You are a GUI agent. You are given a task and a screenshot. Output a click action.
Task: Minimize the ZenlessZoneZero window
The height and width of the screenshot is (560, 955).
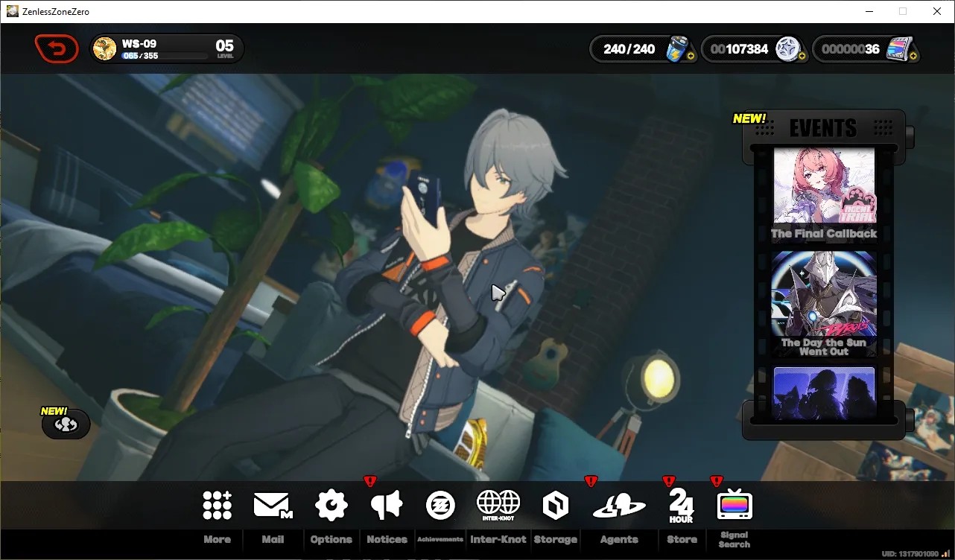869,11
